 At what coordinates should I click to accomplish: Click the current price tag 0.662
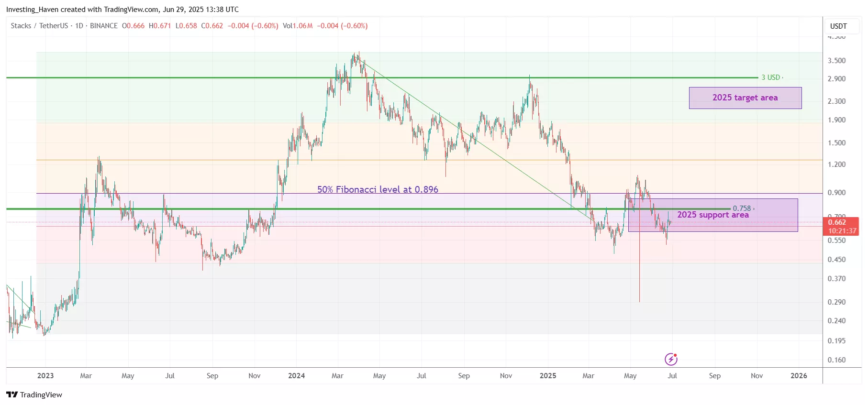coord(837,222)
